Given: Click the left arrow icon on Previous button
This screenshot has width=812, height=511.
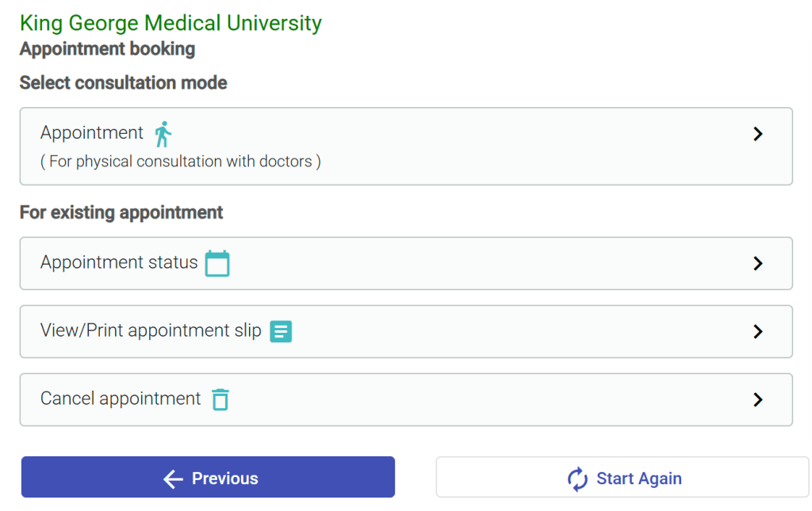Looking at the screenshot, I should click(173, 479).
